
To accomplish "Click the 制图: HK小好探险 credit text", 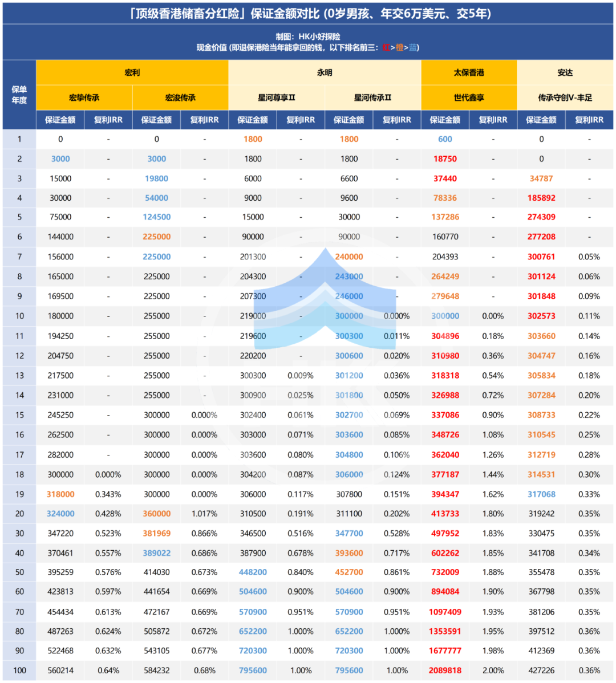I will tap(308, 36).
